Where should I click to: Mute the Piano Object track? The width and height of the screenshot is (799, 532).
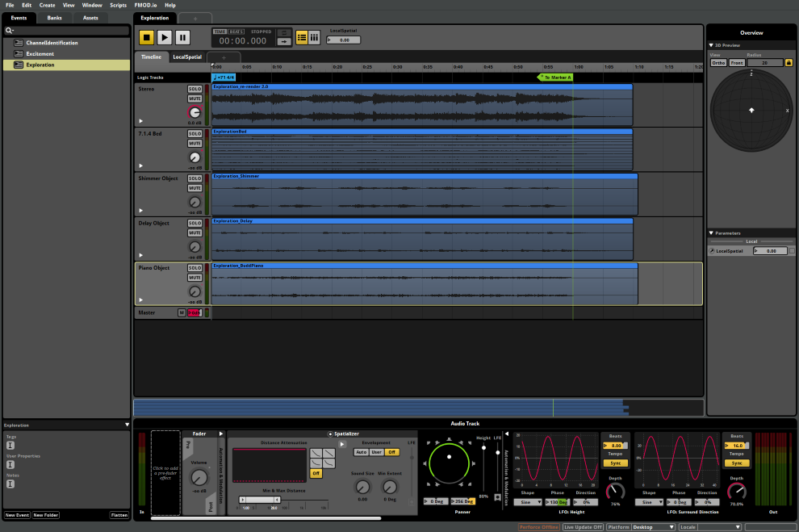pos(195,278)
